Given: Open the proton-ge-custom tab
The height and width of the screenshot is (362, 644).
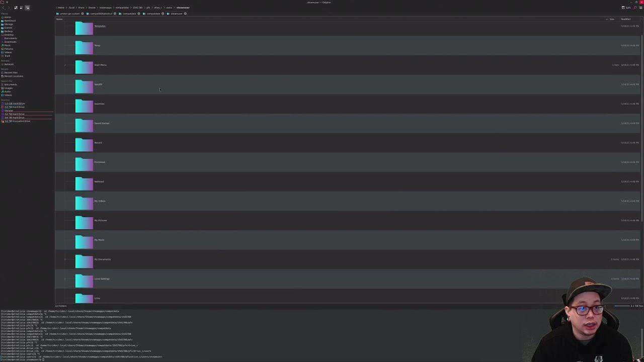Looking at the screenshot, I should (x=69, y=14).
